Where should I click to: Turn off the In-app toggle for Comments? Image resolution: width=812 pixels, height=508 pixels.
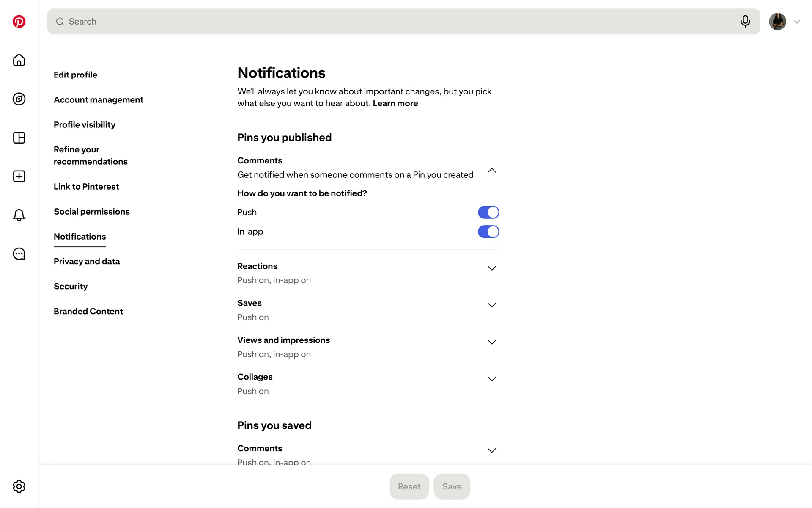click(488, 232)
